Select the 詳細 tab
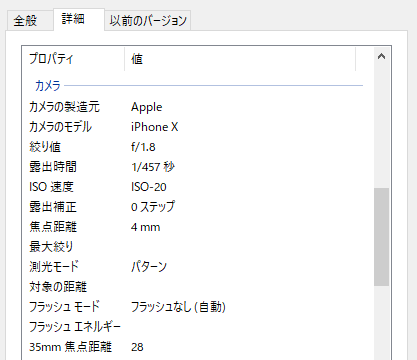417x360 pixels. [79, 19]
